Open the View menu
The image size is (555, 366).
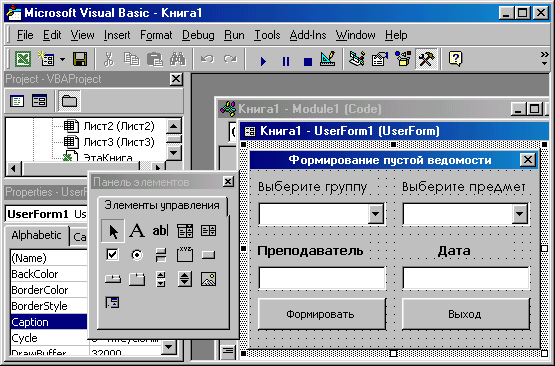82,35
